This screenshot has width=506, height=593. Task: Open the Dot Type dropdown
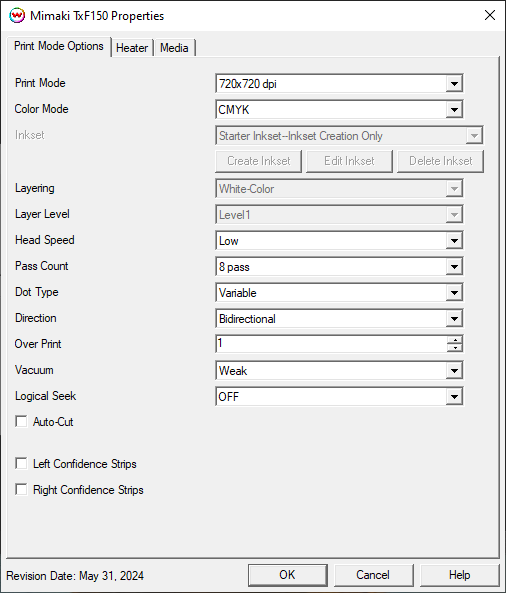pyautogui.click(x=339, y=292)
